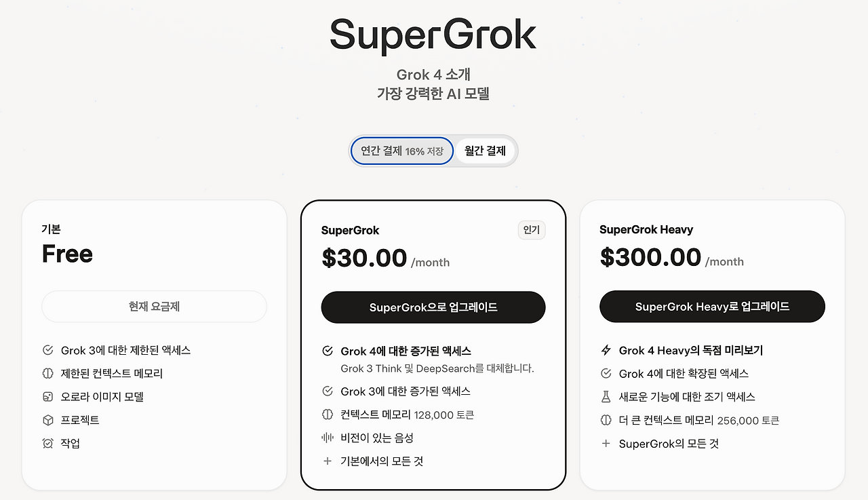Click the SuperGrok page heading
The image size is (868, 500).
[433, 35]
